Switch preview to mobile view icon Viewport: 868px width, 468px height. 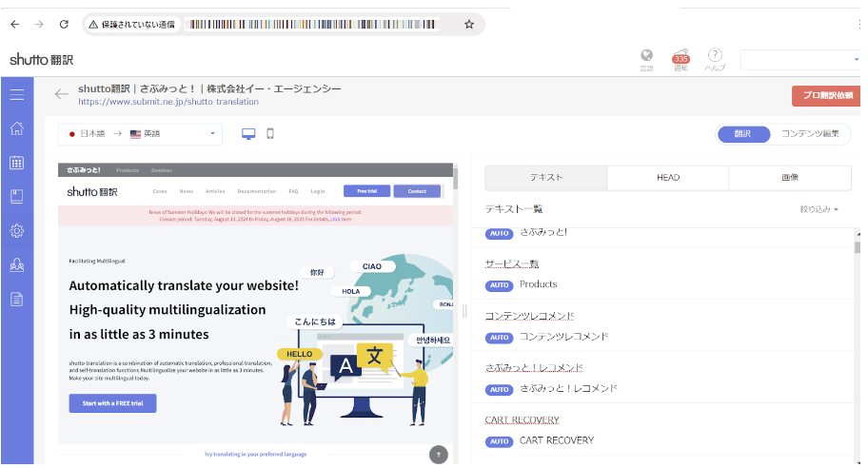coord(270,133)
